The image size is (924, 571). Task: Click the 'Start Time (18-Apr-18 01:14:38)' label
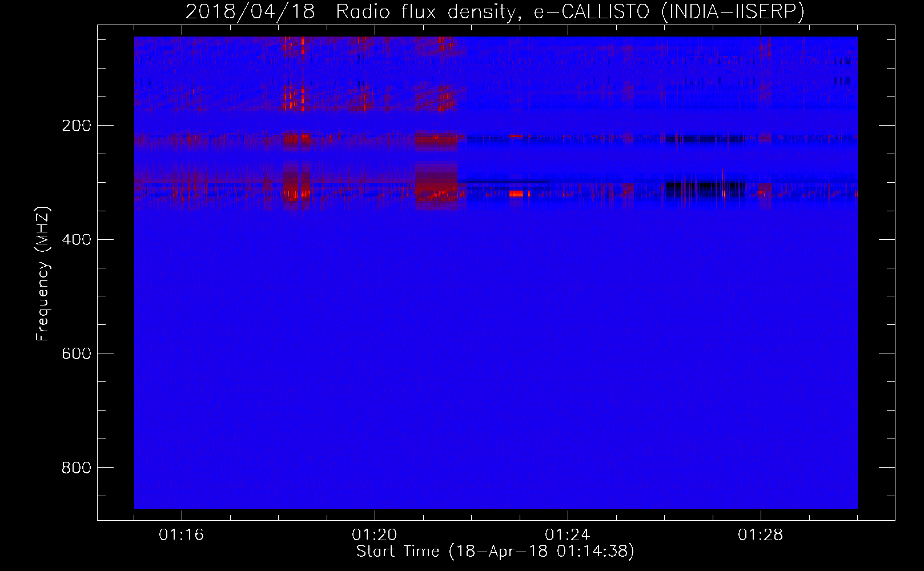click(495, 552)
